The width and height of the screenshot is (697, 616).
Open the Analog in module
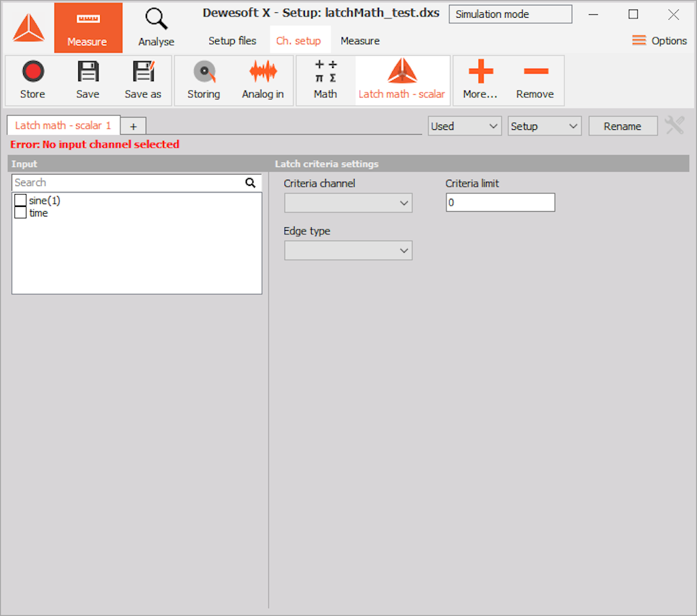(263, 80)
